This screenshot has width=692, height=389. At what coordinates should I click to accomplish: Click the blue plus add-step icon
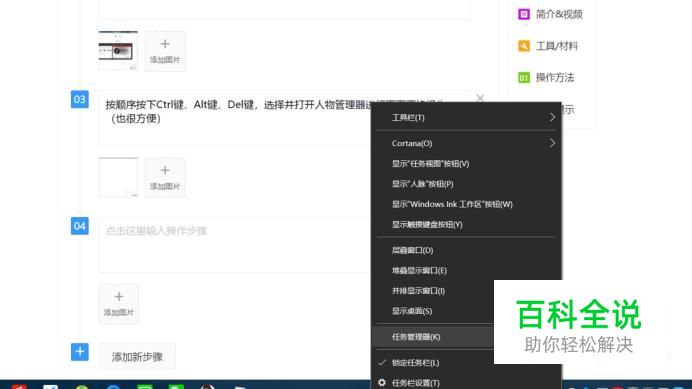(79, 352)
